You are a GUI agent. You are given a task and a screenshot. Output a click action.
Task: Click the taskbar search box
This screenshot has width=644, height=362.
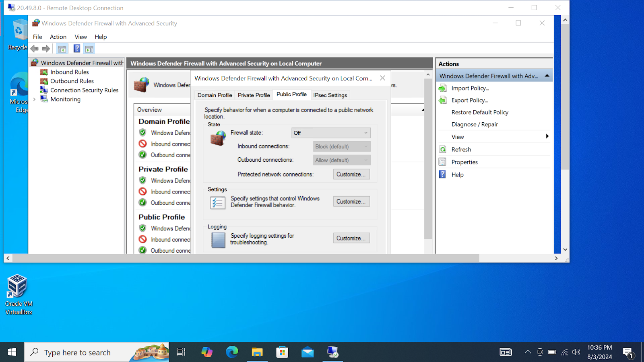pyautogui.click(x=97, y=352)
